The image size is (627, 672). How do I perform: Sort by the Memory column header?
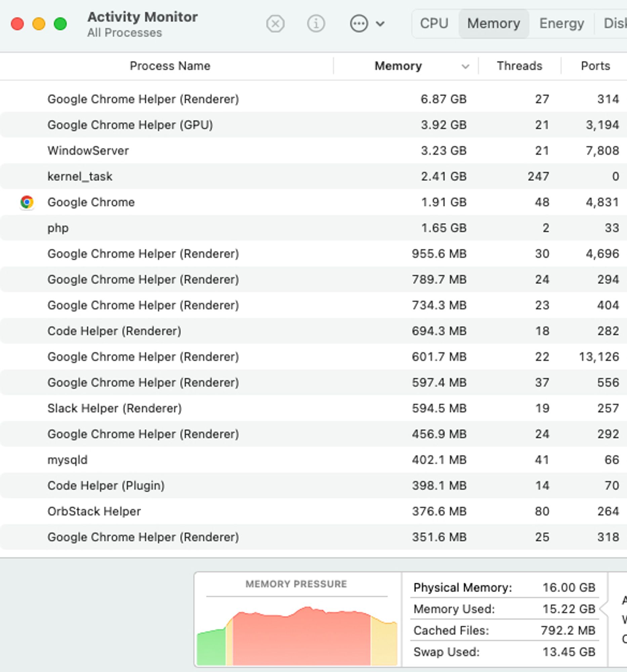[398, 66]
